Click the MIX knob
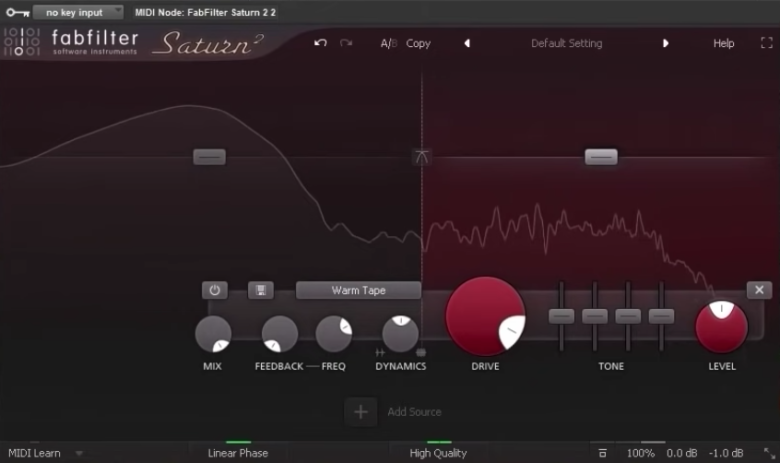The image size is (780, 463). coord(213,334)
